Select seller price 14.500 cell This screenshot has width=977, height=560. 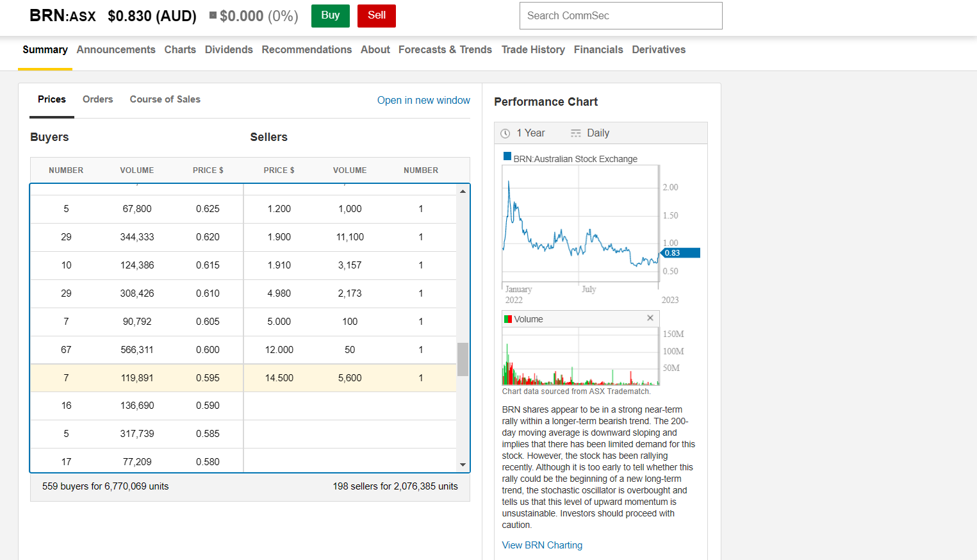click(279, 378)
